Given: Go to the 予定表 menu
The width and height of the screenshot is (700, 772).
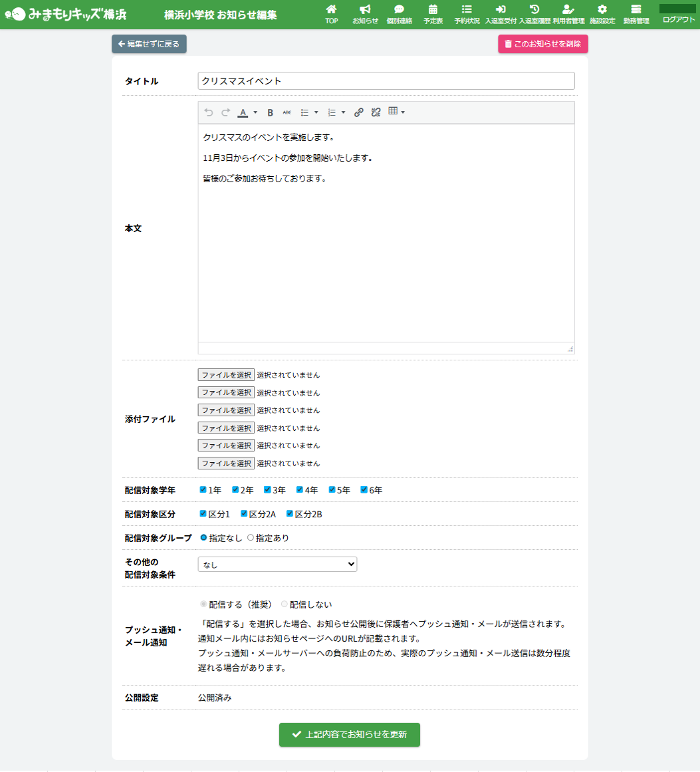Looking at the screenshot, I should pyautogui.click(x=433, y=14).
